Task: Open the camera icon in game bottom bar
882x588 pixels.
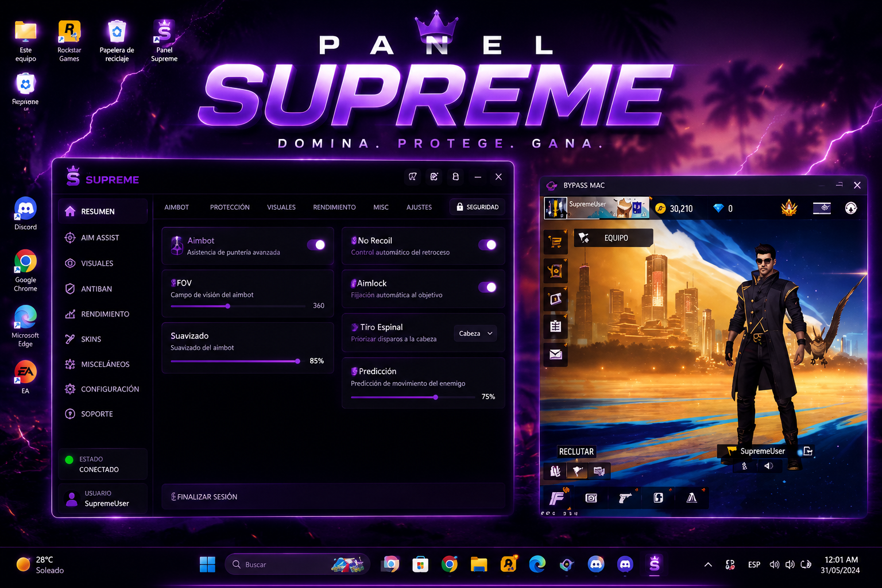Action: [x=591, y=498]
